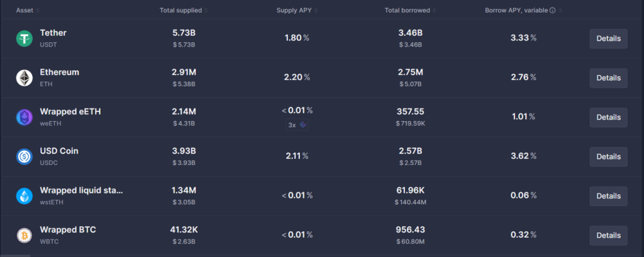Click the 3x rewards badge under weETH supply APY
This screenshot has width=644, height=257.
pos(296,125)
